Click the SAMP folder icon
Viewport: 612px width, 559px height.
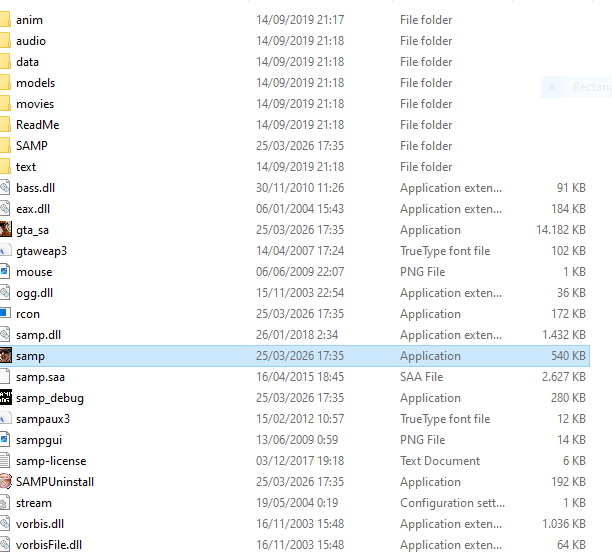[5, 145]
